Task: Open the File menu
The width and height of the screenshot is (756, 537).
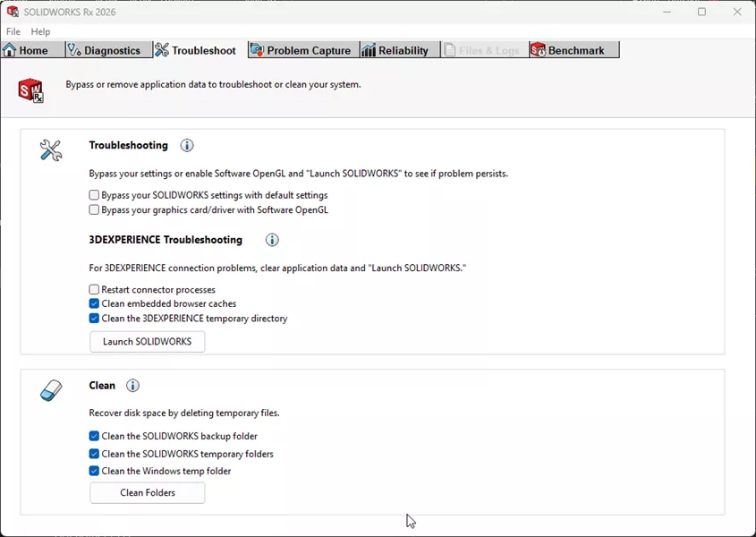Action: click(x=13, y=30)
